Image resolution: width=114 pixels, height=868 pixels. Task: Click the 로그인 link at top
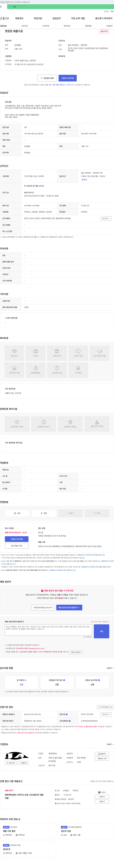point(106,11)
